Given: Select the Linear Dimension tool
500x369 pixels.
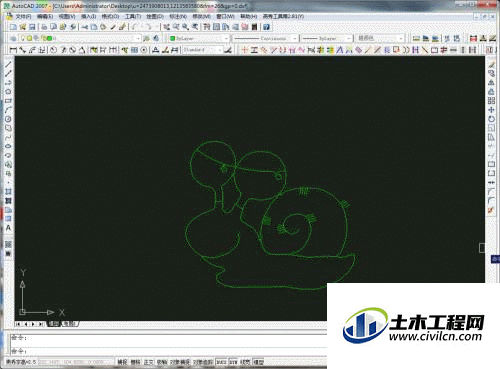Looking at the screenshot, I should click(13, 50).
